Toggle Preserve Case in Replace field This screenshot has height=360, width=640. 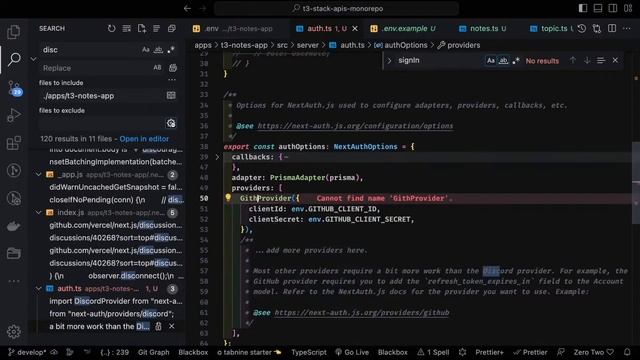point(157,68)
